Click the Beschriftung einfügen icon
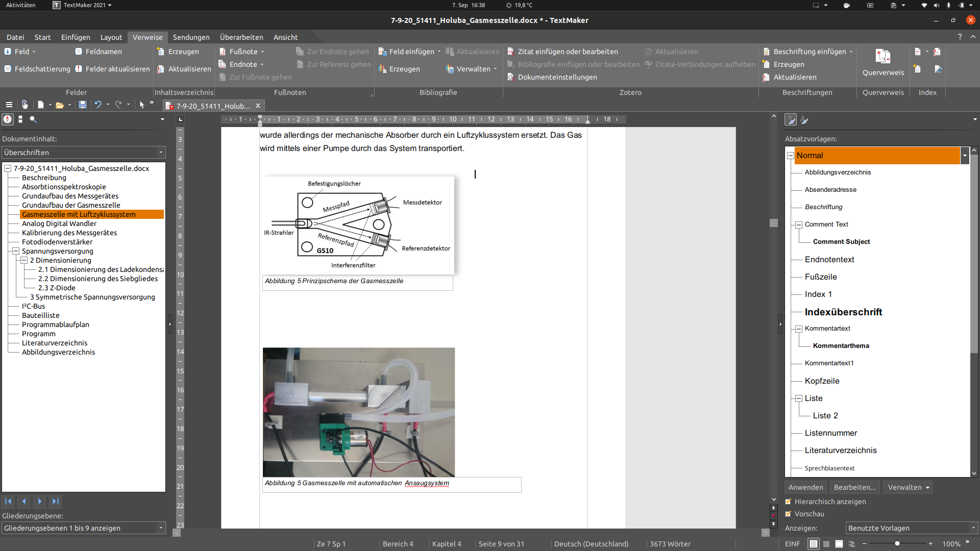This screenshot has height=551, width=980. [x=766, y=51]
